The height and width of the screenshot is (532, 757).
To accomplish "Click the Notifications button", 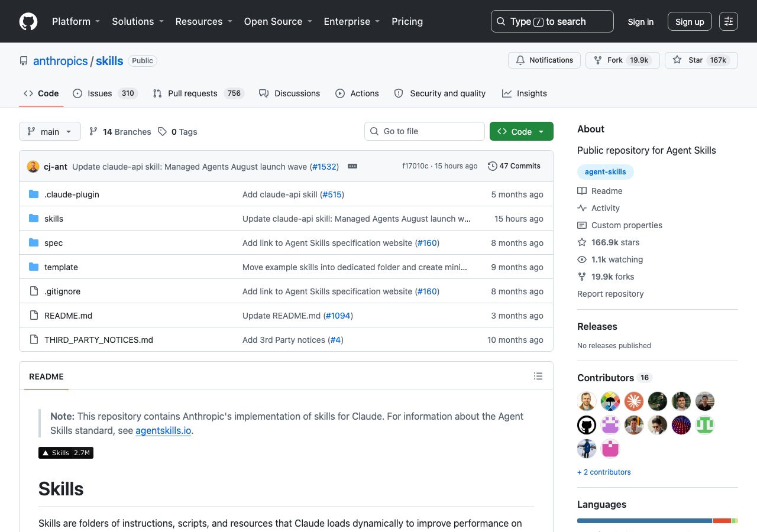I will point(544,60).
